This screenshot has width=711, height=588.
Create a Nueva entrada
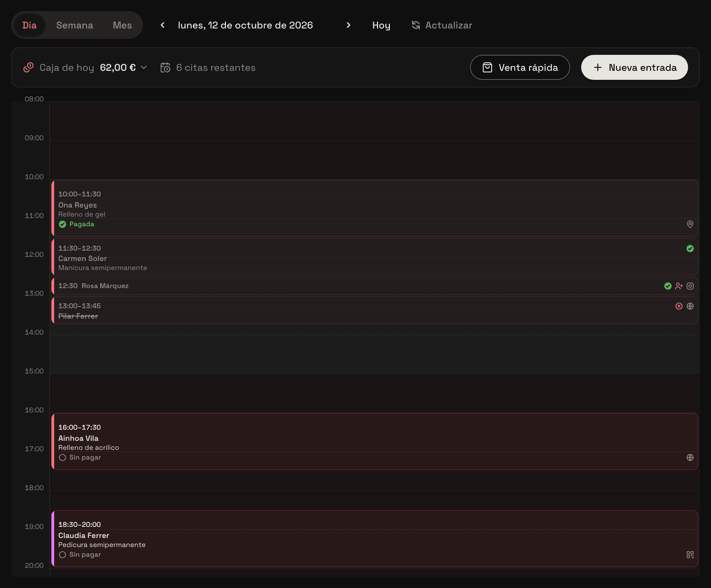tap(634, 67)
